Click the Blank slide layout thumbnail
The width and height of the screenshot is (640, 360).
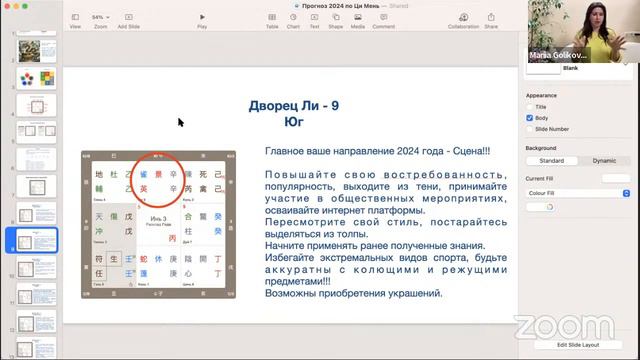(x=543, y=68)
